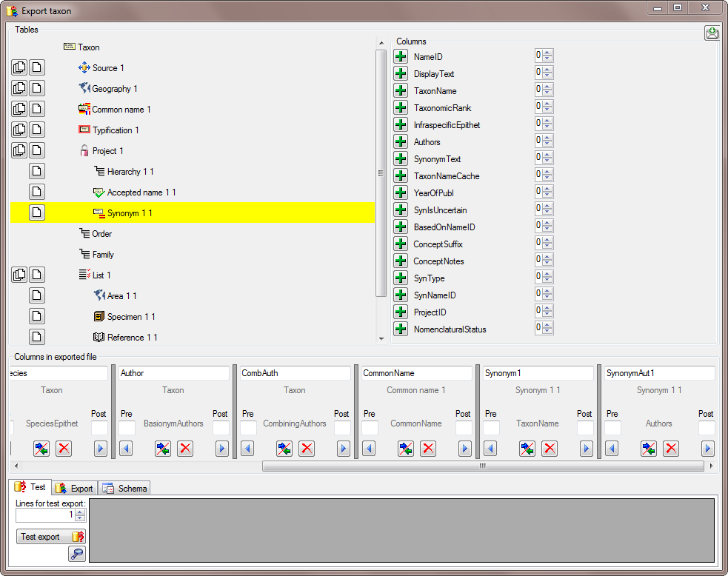Move the CombAuth column right
This screenshot has height=576, width=728.
coord(343,449)
